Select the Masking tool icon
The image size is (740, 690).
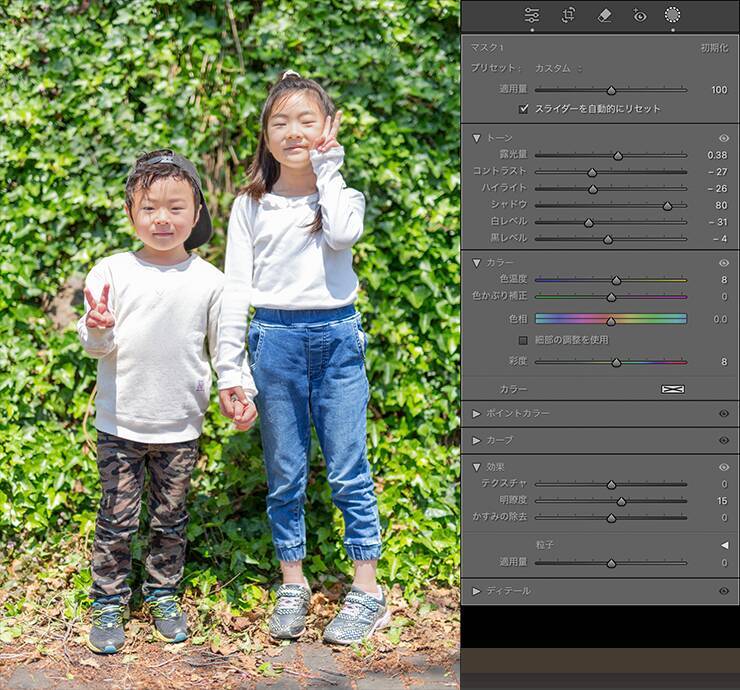[673, 15]
